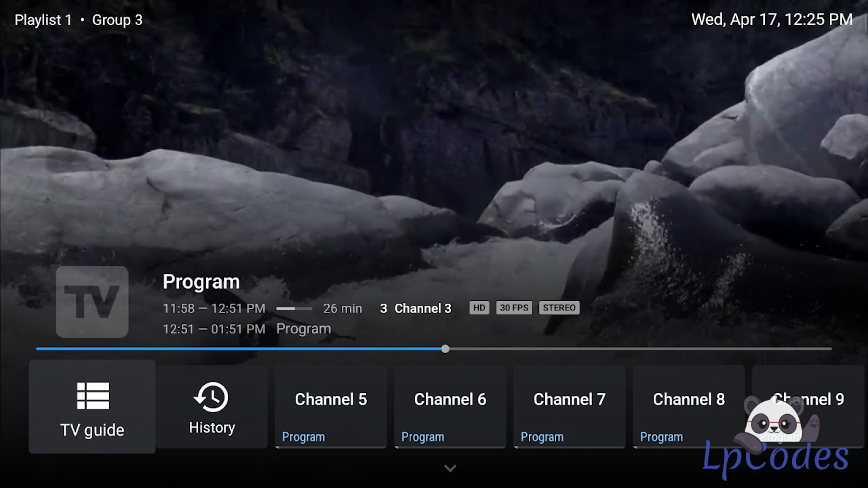
Task: Click the STEREO audio badge
Action: (x=559, y=308)
